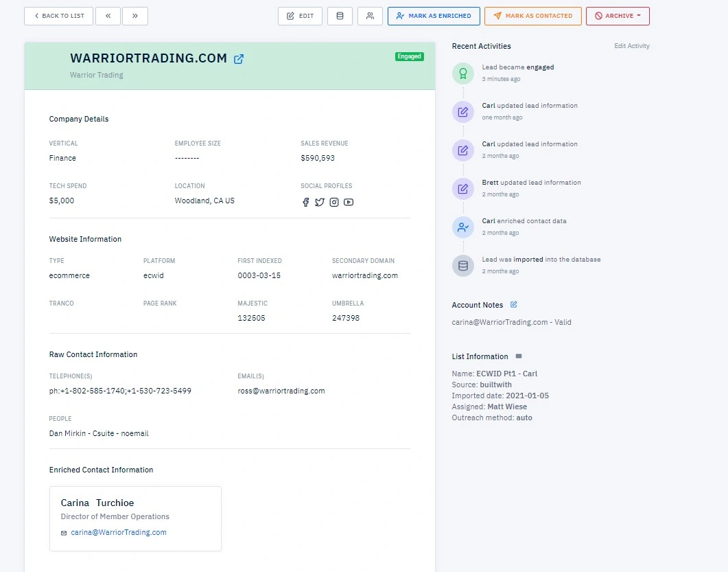Open the Twitter social profile
This screenshot has height=572, width=728.
point(320,202)
